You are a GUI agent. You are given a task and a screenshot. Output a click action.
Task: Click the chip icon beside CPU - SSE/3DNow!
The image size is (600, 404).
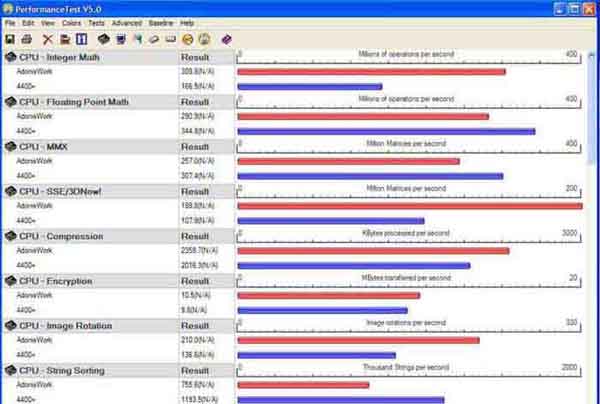(11, 191)
